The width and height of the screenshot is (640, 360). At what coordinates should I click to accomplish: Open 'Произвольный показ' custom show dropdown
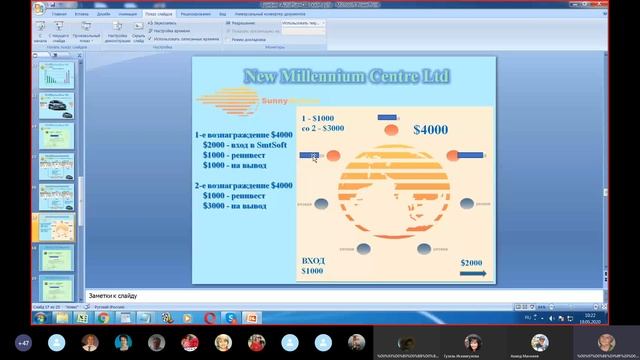86,32
